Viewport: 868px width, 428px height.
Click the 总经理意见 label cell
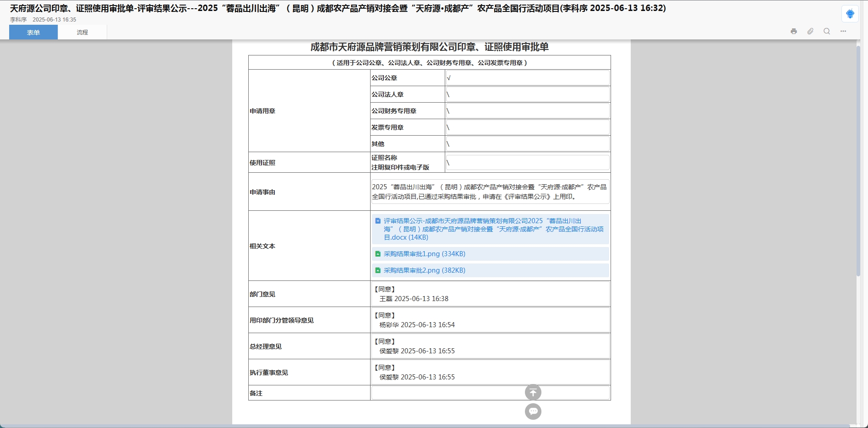(309, 346)
